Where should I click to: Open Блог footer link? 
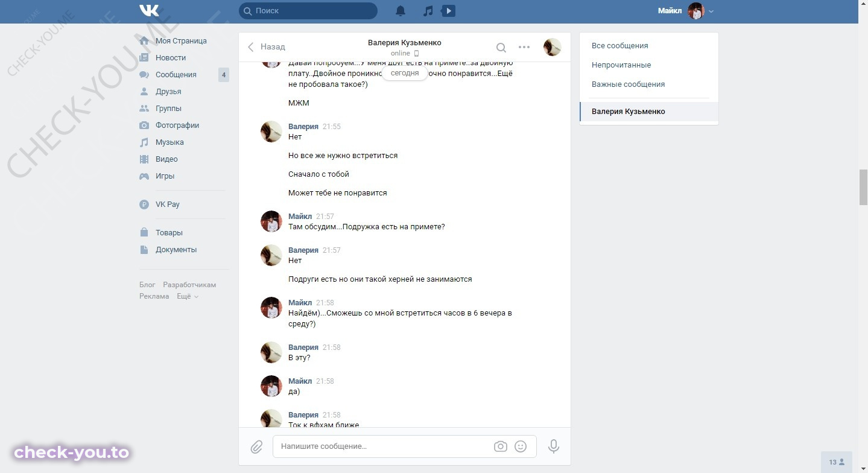(x=147, y=285)
